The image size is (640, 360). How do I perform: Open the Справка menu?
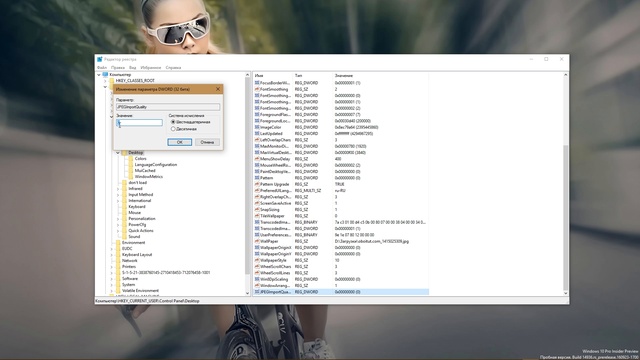click(x=173, y=67)
